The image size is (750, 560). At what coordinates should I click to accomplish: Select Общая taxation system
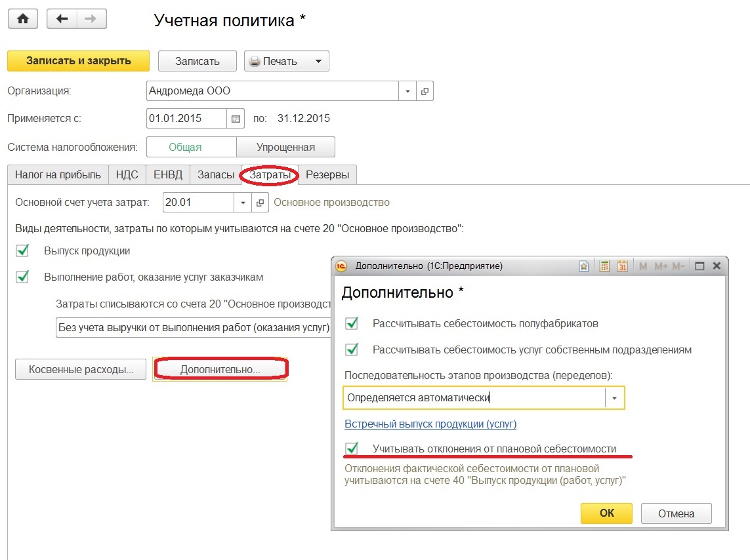[192, 147]
